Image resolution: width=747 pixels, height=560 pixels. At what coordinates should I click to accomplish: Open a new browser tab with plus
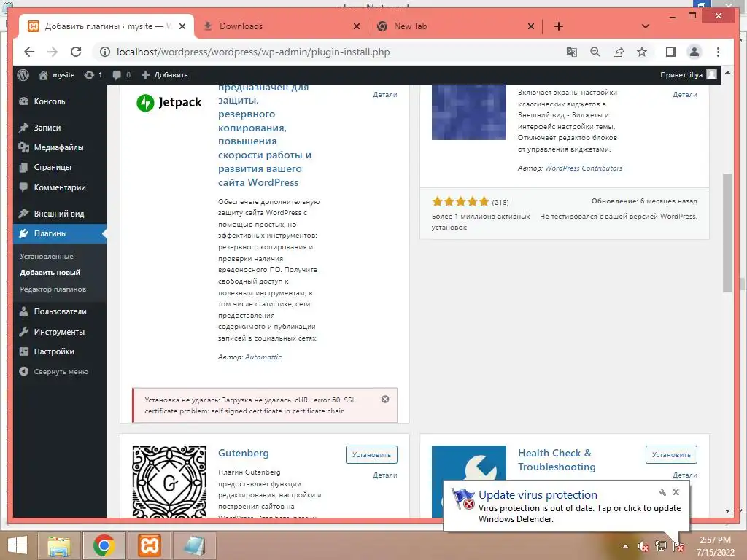point(559,26)
